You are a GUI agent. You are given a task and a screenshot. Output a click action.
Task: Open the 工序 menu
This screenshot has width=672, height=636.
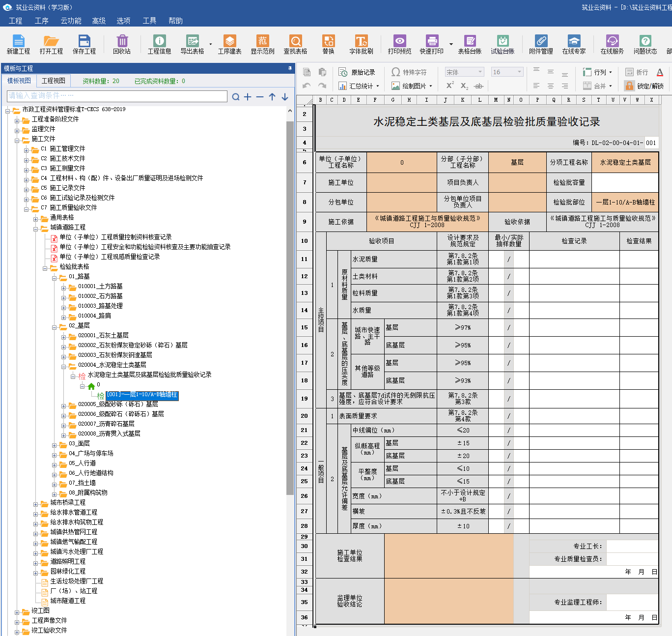pyautogui.click(x=42, y=21)
